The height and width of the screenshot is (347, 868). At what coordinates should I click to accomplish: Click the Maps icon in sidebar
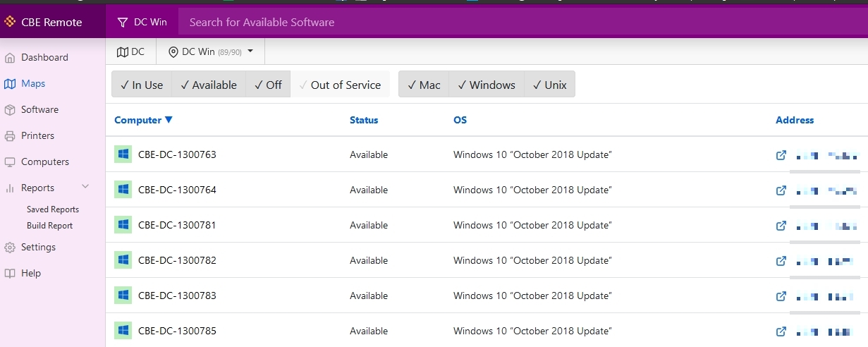(x=10, y=83)
